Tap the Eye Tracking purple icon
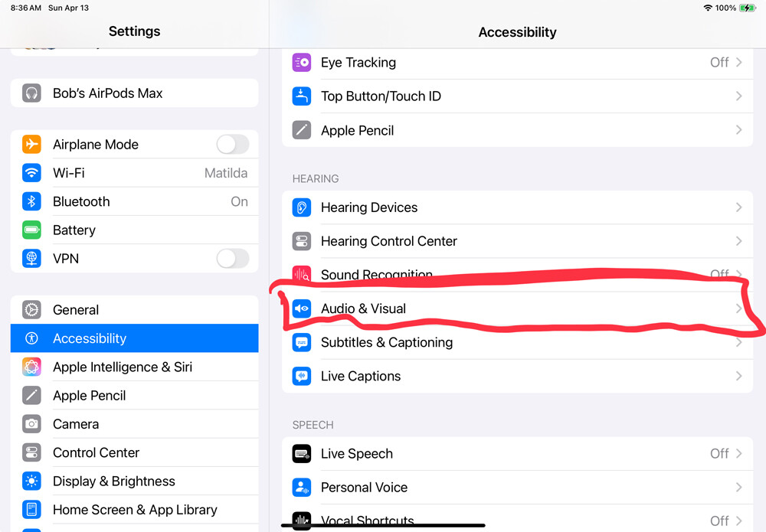Screen dimensions: 766x532 tap(301, 63)
